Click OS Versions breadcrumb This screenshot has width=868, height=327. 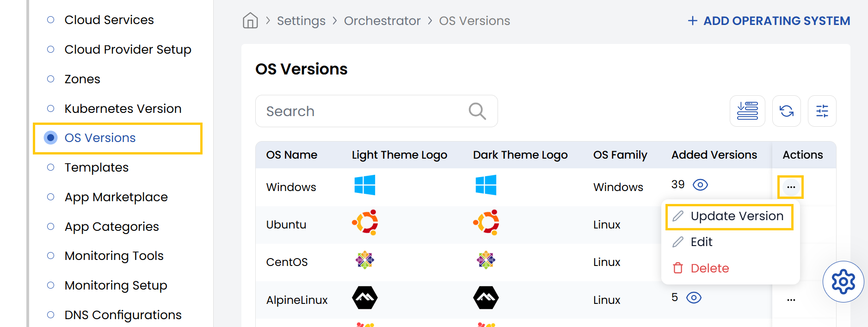[474, 21]
